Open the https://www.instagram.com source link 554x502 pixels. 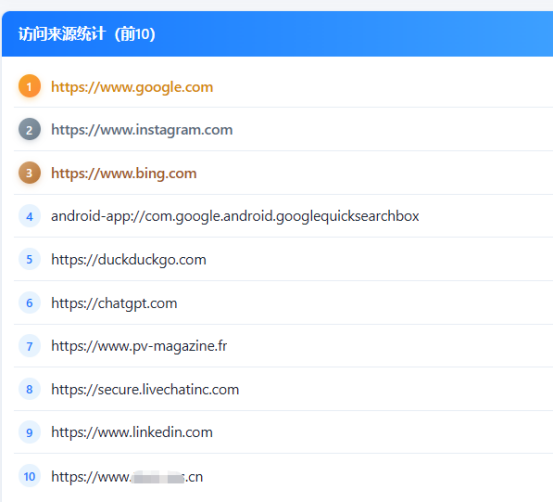click(x=142, y=130)
